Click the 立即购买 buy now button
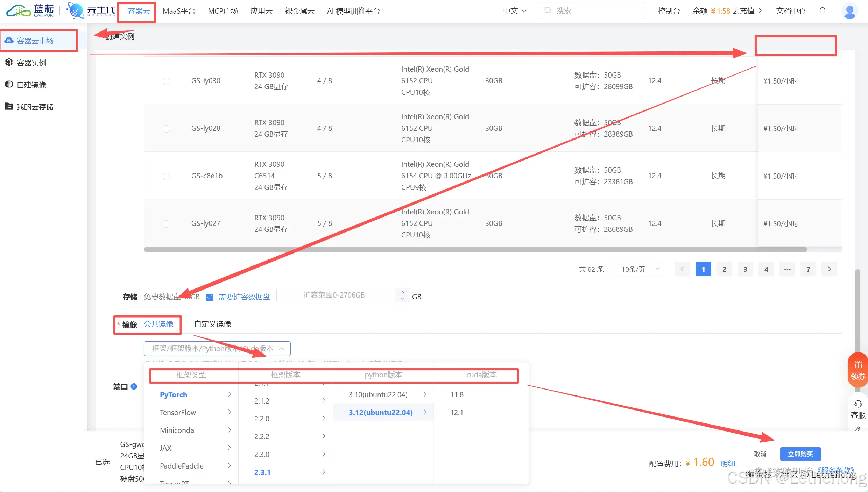Image resolution: width=868 pixels, height=492 pixels. 800,454
